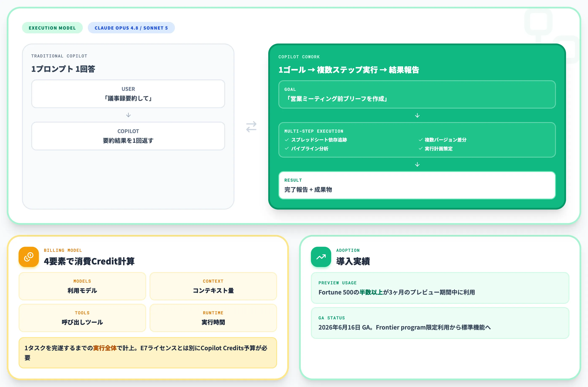Click the green trending-up Adoption icon
This screenshot has height=387, width=588.
pos(321,257)
